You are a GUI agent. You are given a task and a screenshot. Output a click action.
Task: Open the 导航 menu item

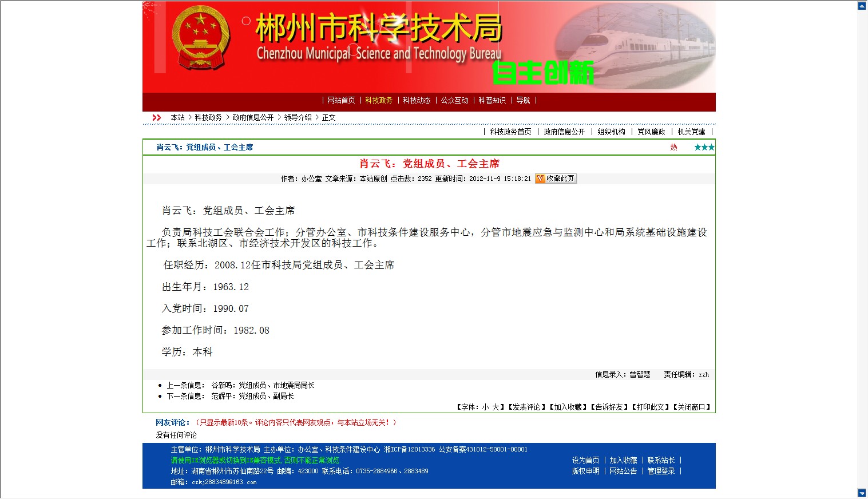click(x=523, y=100)
